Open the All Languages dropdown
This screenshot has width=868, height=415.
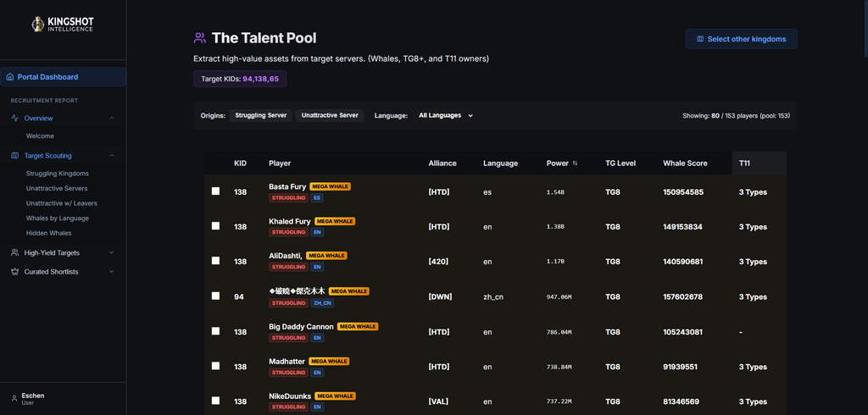click(x=446, y=116)
